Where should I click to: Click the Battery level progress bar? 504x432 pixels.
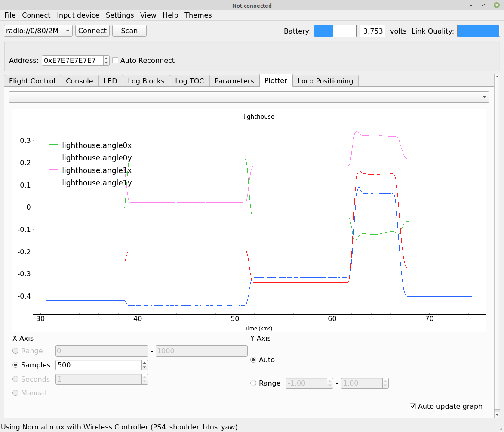(335, 31)
